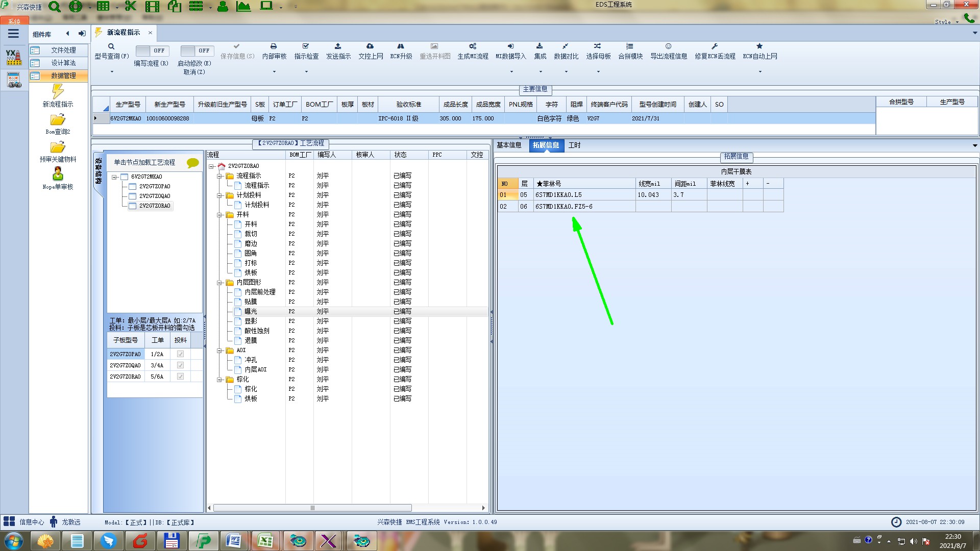
Task: Open dropdown arrow under 选择母板
Action: [x=598, y=72]
